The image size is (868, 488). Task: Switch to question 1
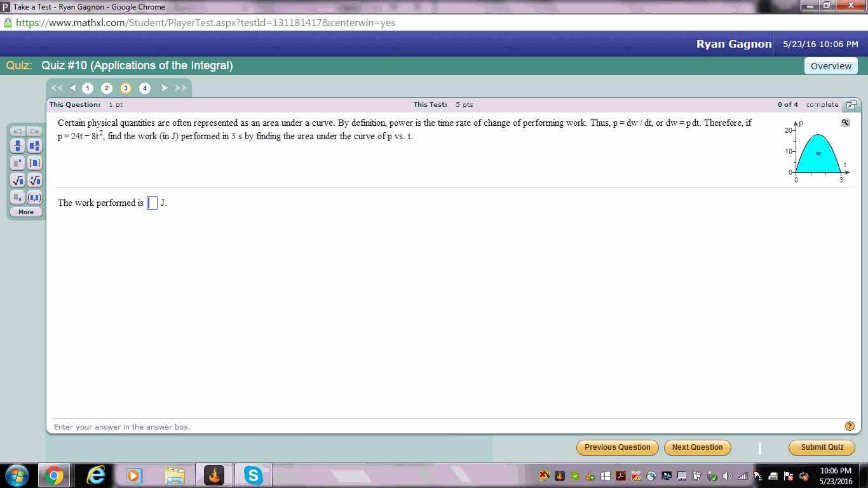point(88,88)
